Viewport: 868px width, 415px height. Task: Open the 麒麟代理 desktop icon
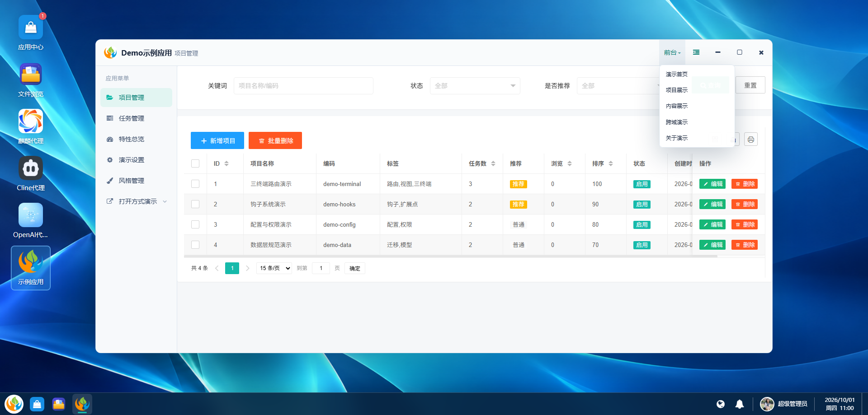coord(31,127)
